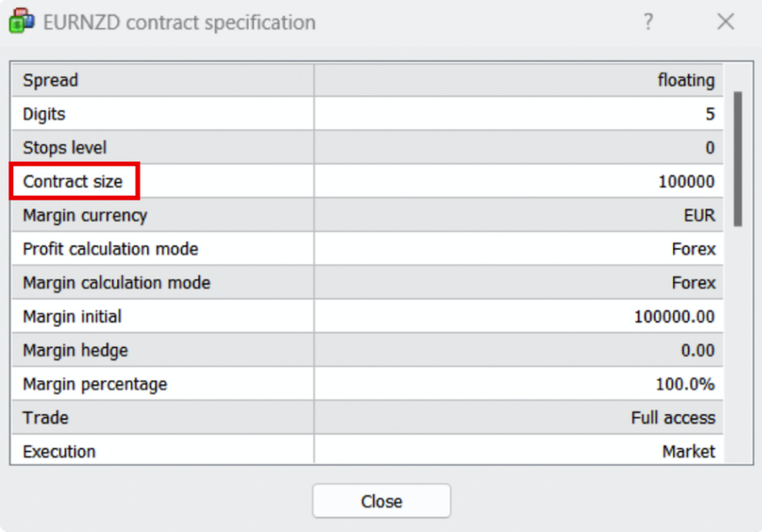The image size is (762, 532).
Task: Click the Contract size value 100000
Action: (x=686, y=182)
